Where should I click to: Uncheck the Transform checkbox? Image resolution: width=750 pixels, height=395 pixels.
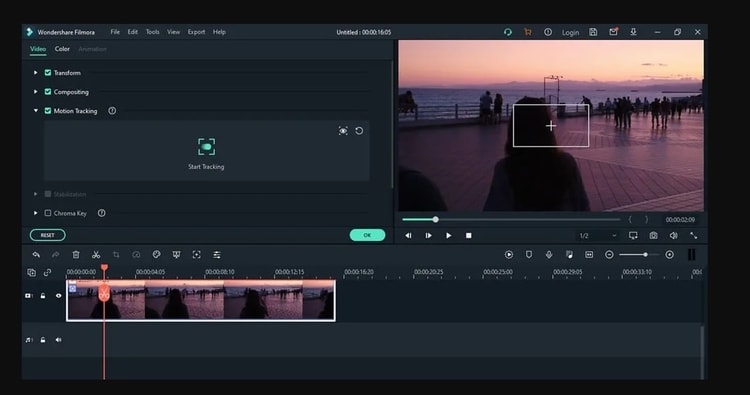click(x=48, y=73)
